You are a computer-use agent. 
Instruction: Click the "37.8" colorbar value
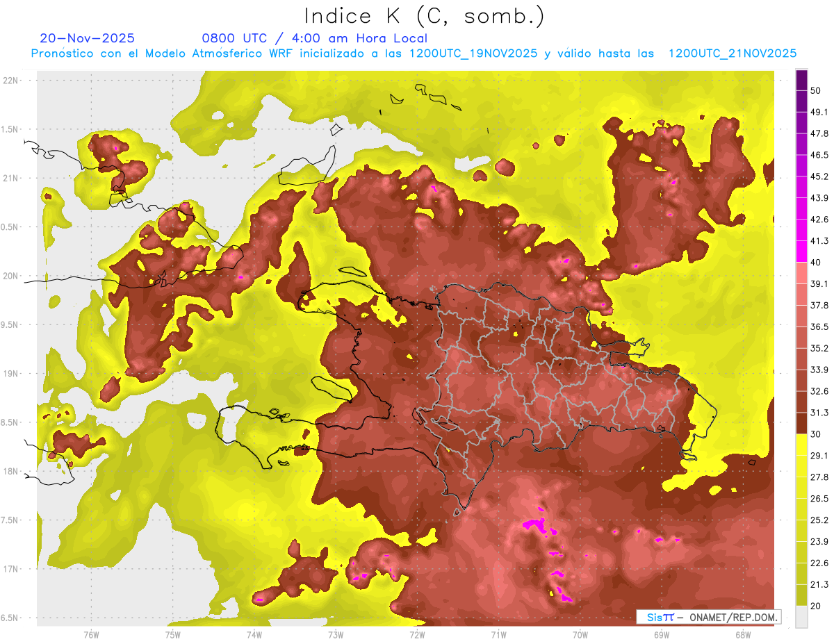coord(819,305)
